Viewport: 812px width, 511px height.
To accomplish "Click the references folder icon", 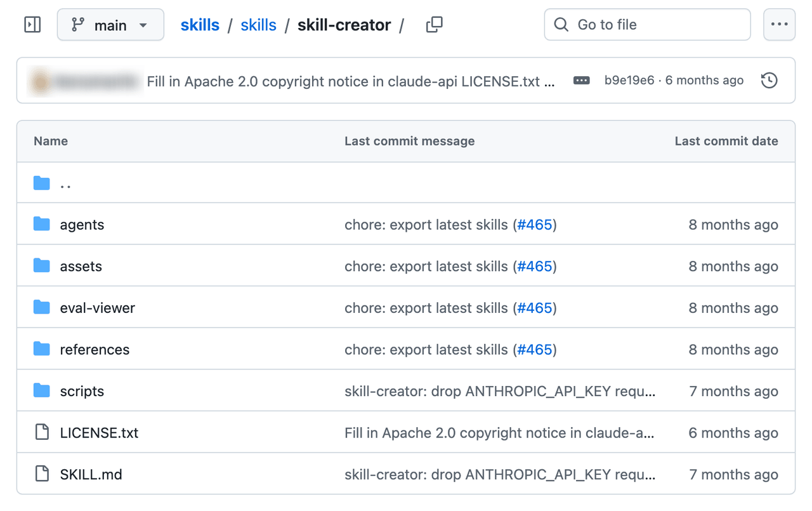I will pos(42,349).
